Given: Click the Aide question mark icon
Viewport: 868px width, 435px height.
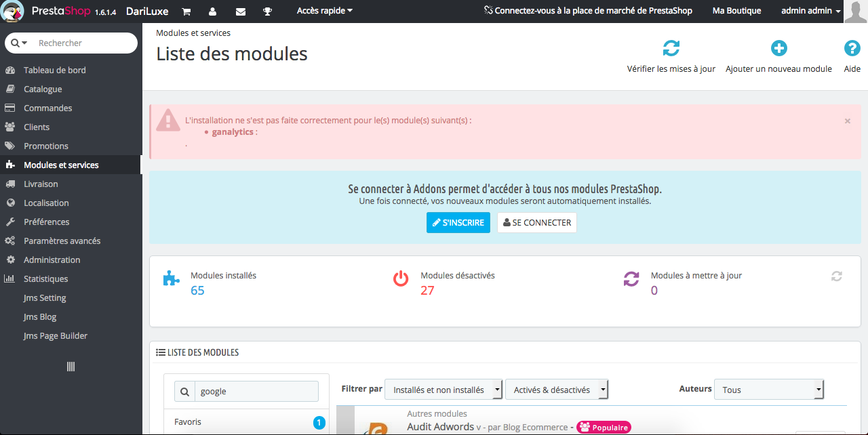Looking at the screenshot, I should point(852,48).
